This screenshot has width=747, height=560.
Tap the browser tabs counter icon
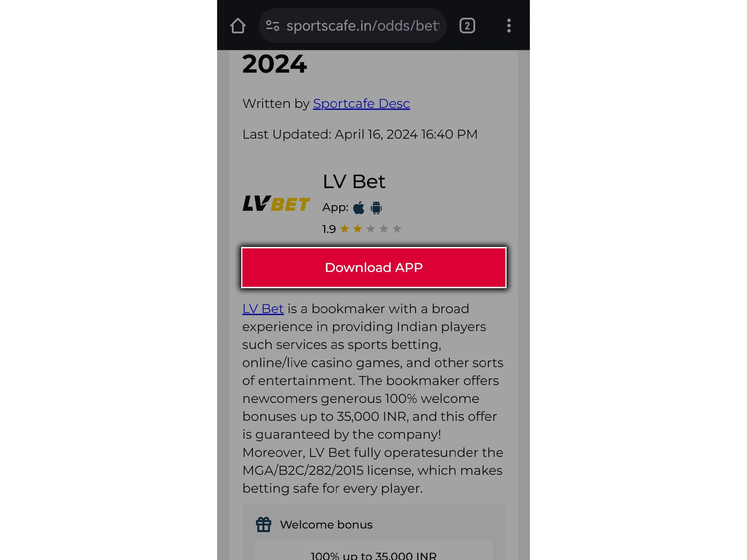(468, 25)
